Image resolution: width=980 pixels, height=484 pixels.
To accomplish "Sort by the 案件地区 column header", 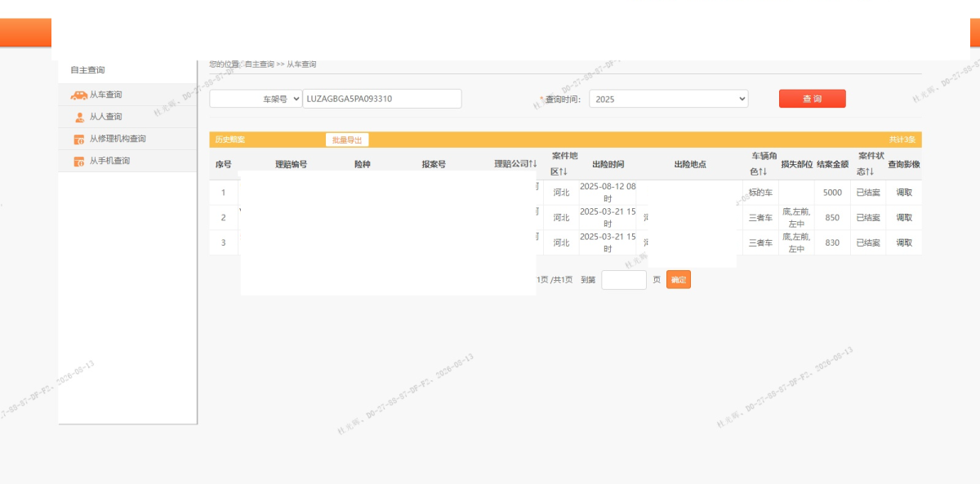I will [564, 163].
